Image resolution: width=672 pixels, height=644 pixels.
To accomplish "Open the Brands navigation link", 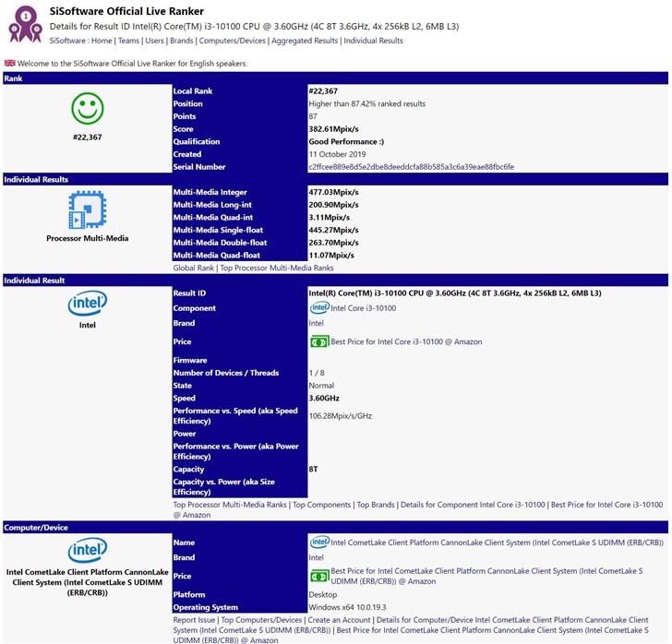I will tap(182, 41).
